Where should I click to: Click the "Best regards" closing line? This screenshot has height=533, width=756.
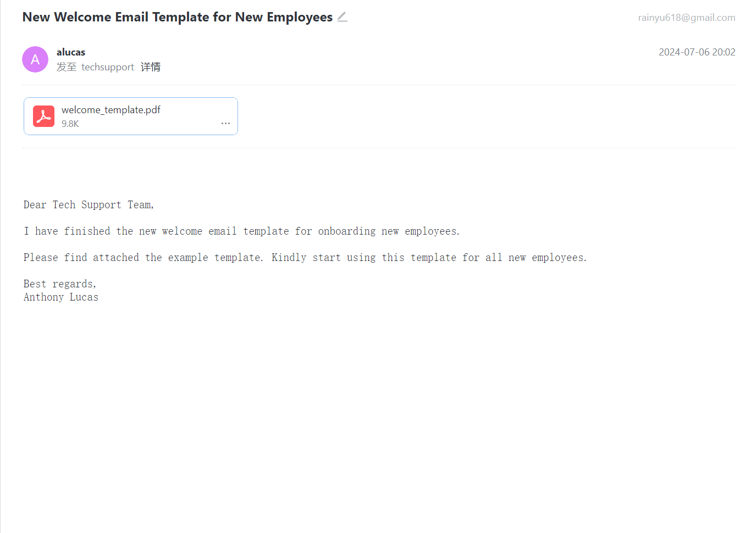pyautogui.click(x=60, y=284)
